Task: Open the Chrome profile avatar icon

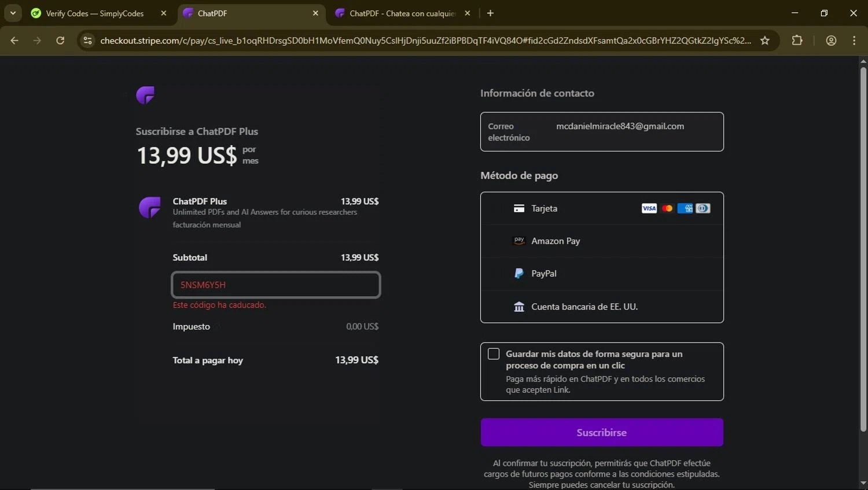Action: coord(831,40)
